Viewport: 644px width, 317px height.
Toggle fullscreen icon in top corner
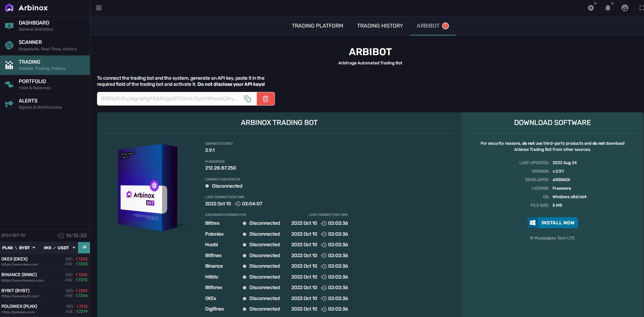[642, 8]
